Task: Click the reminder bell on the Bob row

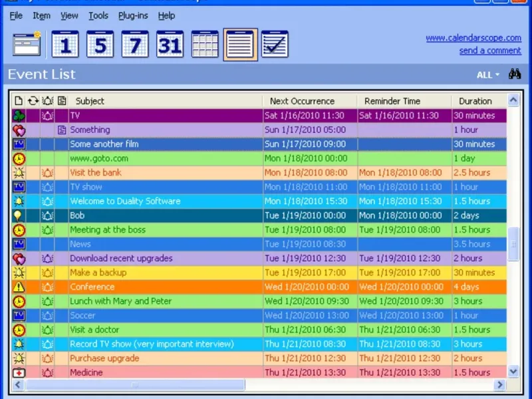Action: coord(47,215)
